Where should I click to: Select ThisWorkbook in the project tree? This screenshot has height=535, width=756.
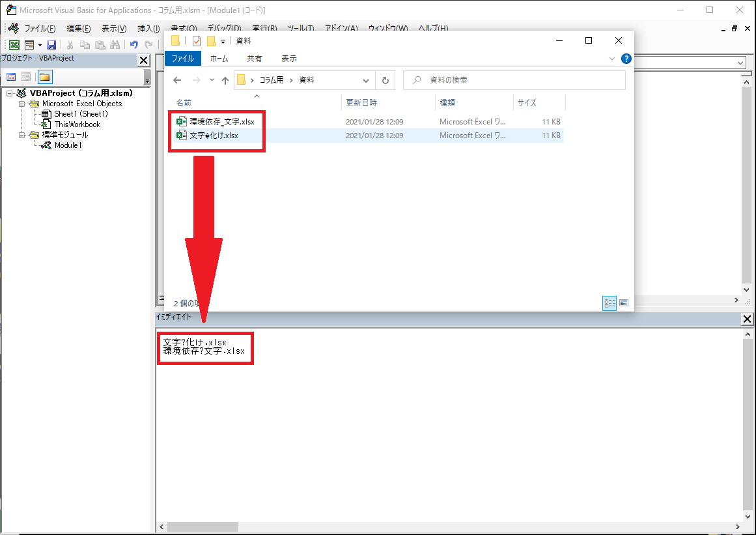77,124
